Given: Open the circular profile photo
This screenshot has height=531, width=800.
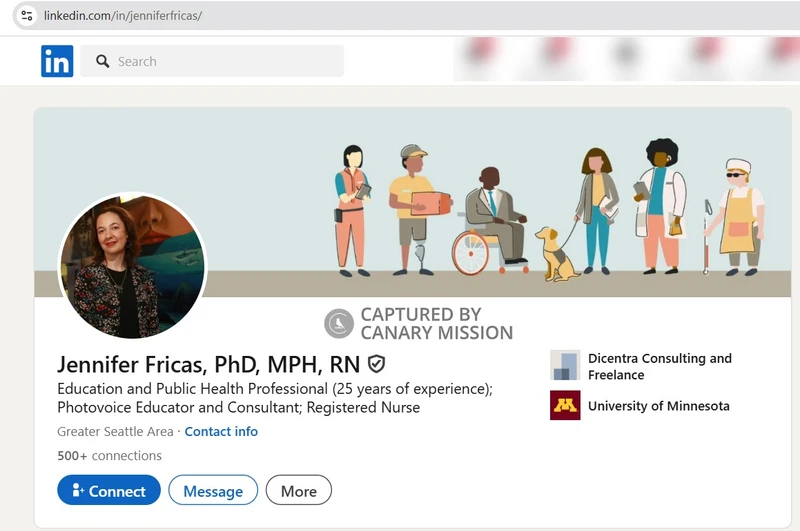Looking at the screenshot, I should click(132, 265).
